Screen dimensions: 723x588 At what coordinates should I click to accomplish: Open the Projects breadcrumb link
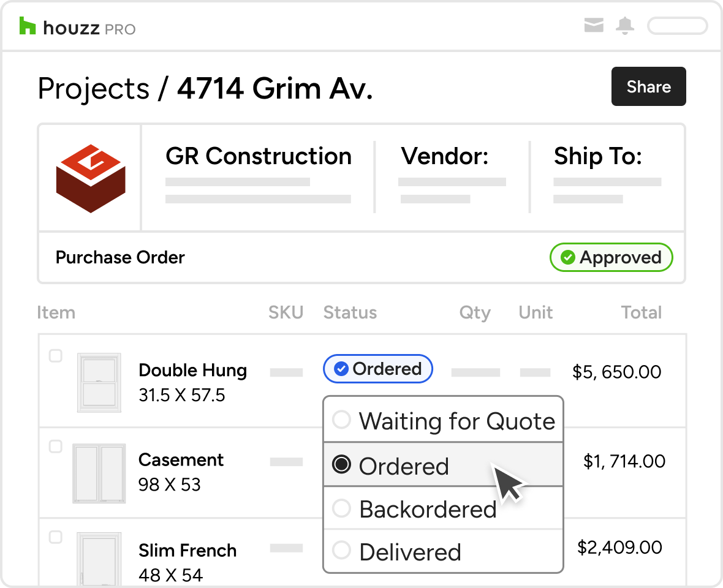coord(93,88)
